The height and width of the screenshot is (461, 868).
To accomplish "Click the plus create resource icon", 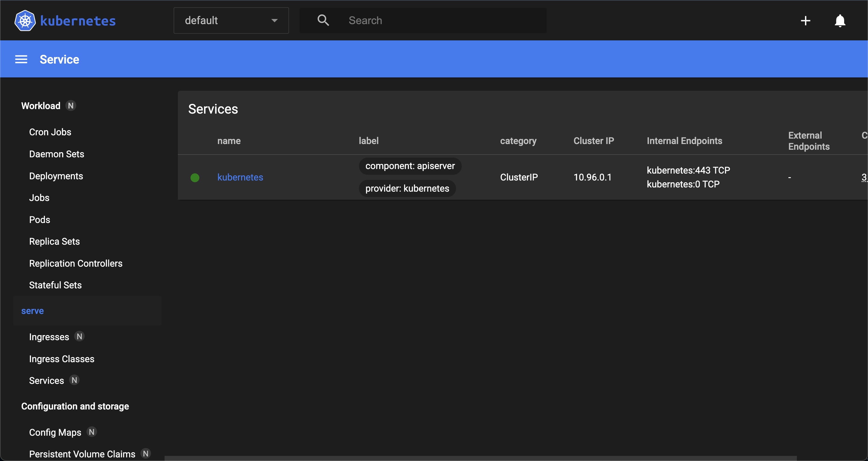I will coord(805,20).
